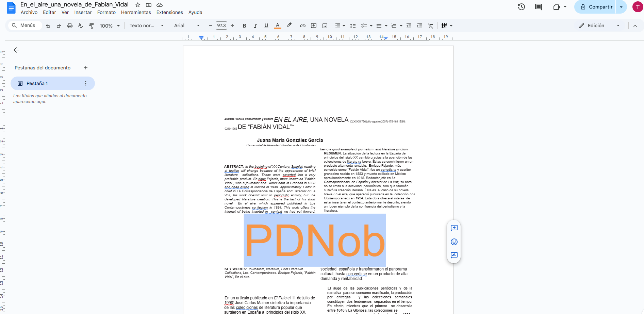Open the 100% zoom dropdown
Image resolution: width=644 pixels, height=314 pixels.
point(110,26)
